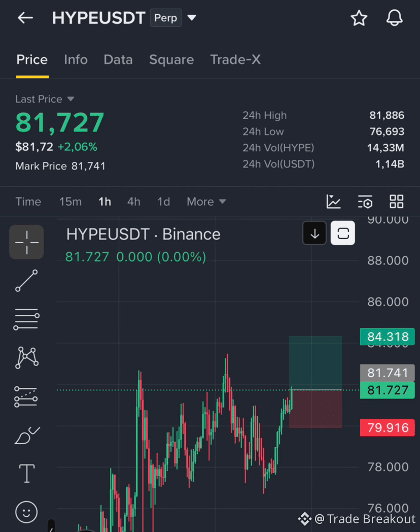This screenshot has height=532, width=420.
Task: Add HYPEUSDT to favorites with star icon
Action: coord(359,18)
